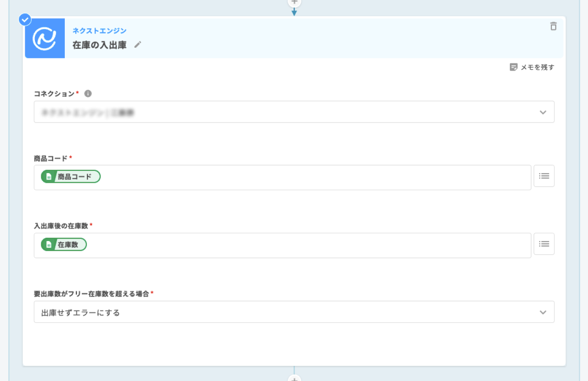Click the ネクストエンジン service name link

tap(100, 31)
